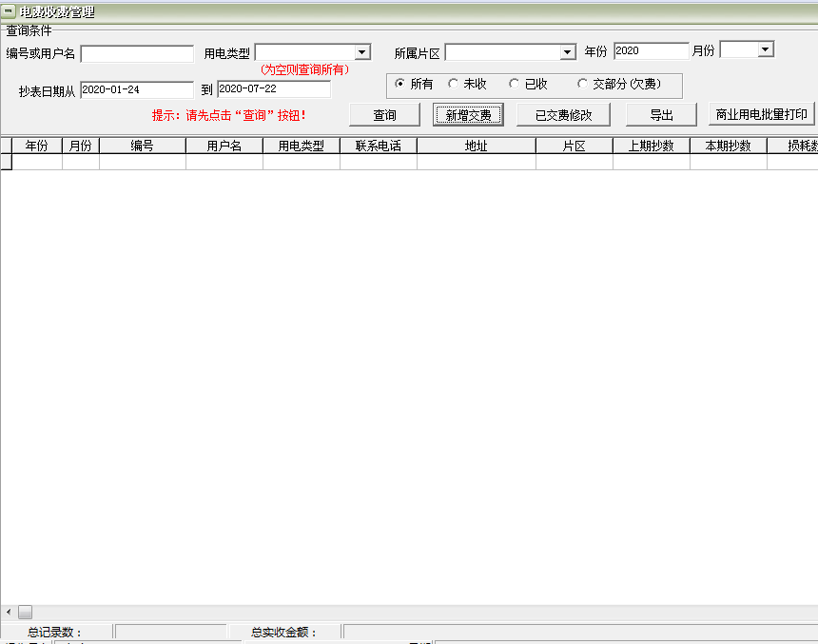Choose the 已收 radio option
This screenshot has width=818, height=644.
pyautogui.click(x=514, y=84)
